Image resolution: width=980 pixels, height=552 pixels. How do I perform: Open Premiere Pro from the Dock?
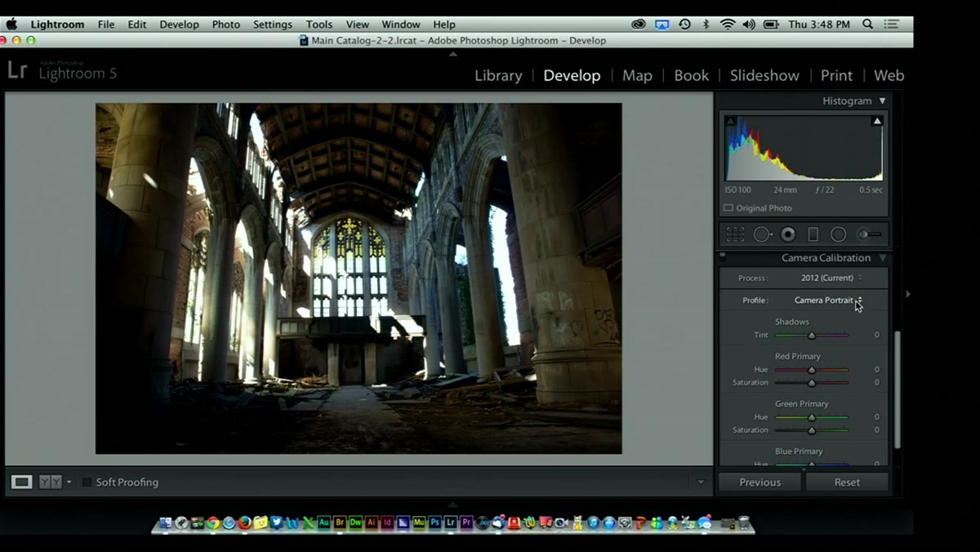(x=466, y=522)
